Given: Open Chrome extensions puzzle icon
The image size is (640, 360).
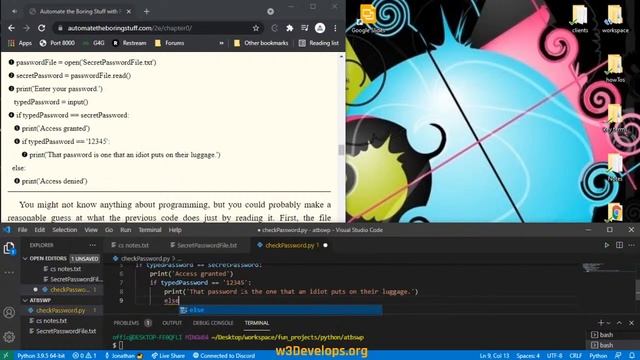Looking at the screenshot, I should [x=289, y=28].
